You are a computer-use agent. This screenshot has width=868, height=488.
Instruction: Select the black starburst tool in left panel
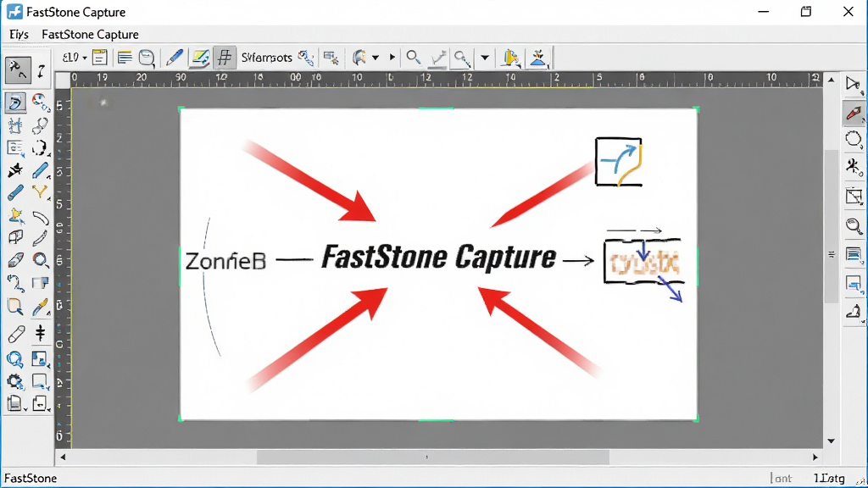pos(15,170)
